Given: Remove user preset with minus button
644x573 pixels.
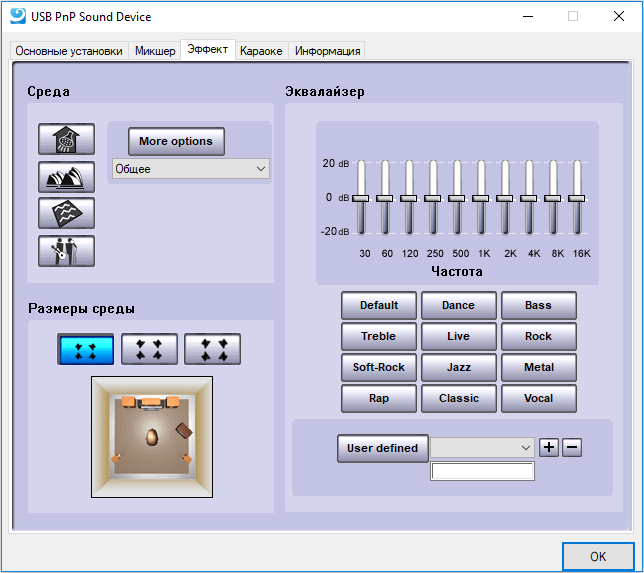Looking at the screenshot, I should (x=572, y=447).
